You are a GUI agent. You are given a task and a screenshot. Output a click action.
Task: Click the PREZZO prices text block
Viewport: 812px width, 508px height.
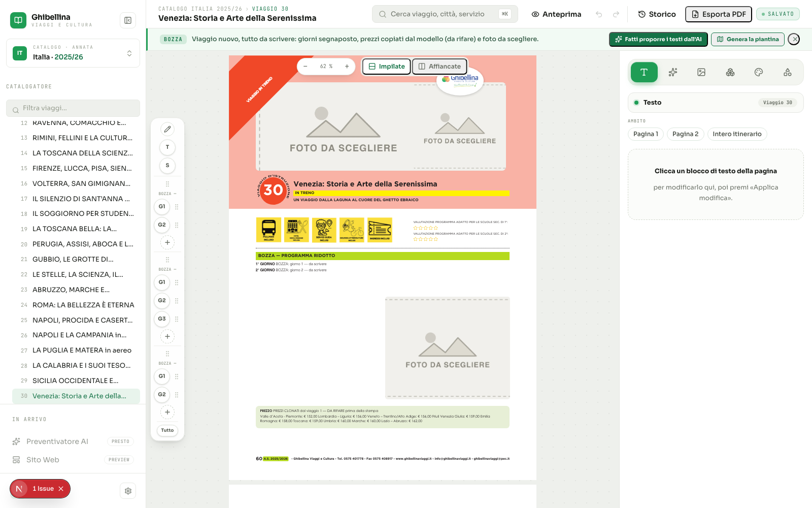[x=383, y=417]
